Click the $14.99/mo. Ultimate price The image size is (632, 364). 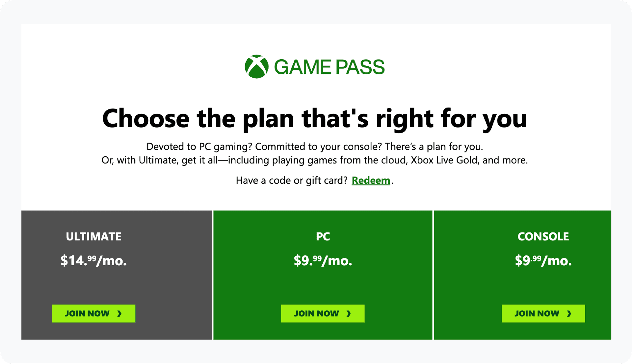(x=93, y=261)
